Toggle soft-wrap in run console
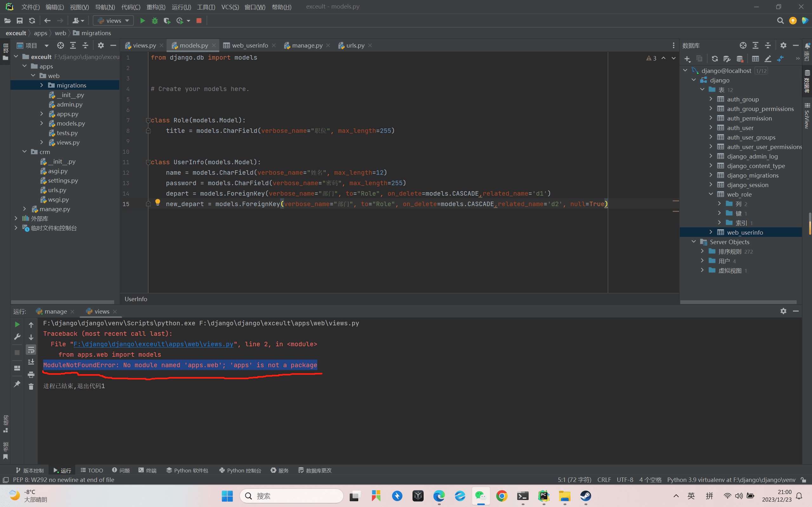The width and height of the screenshot is (812, 507). (31, 350)
